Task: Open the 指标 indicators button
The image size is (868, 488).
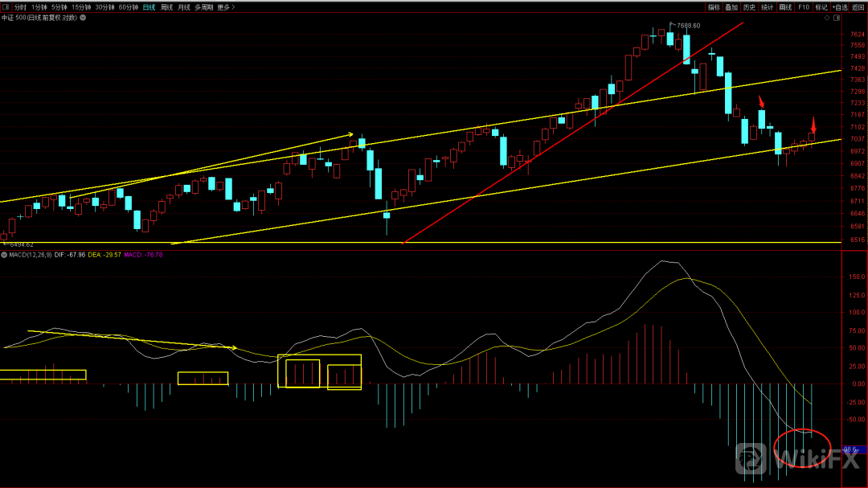Action: (714, 7)
